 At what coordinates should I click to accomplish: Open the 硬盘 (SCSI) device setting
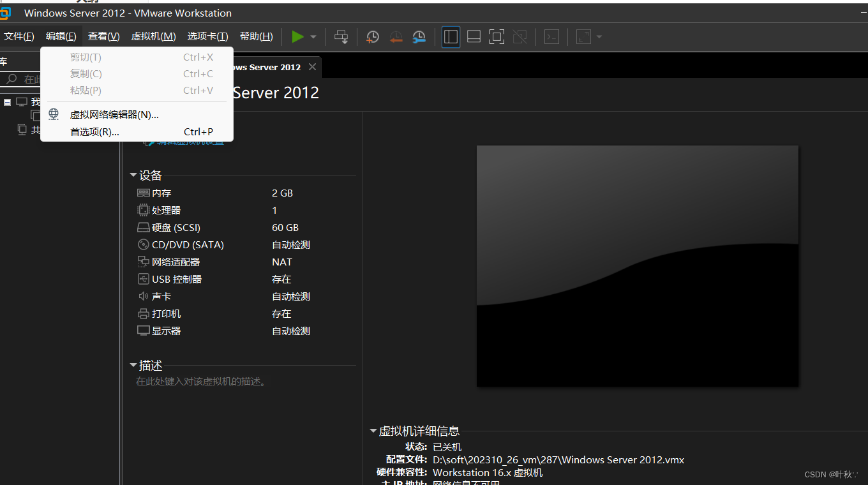[176, 227]
